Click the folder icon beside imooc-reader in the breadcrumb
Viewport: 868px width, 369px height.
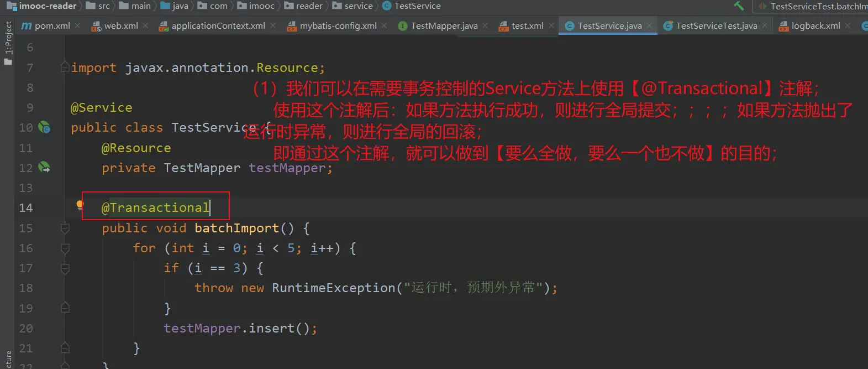11,6
